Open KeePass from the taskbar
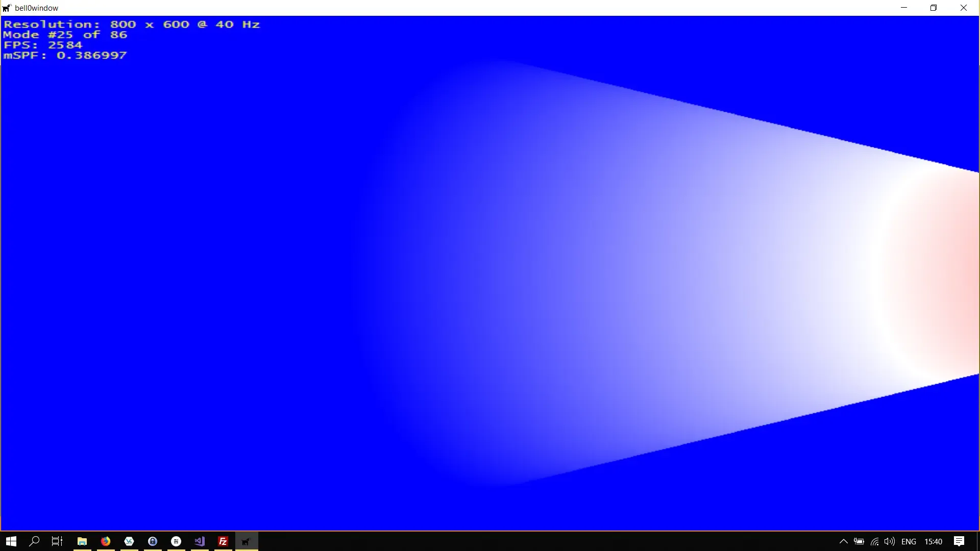 coord(152,541)
